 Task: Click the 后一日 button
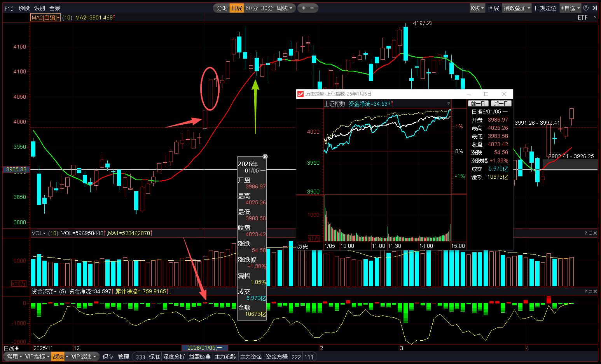(501, 103)
